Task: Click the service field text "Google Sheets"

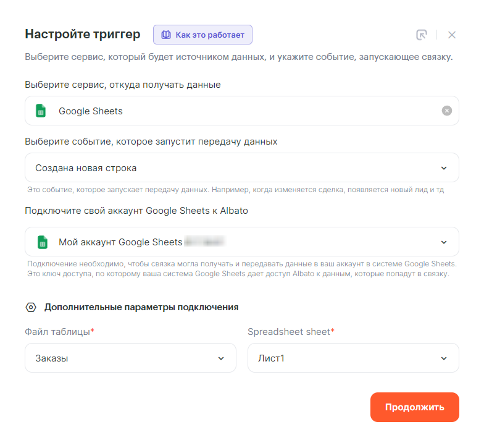Action: (x=91, y=111)
